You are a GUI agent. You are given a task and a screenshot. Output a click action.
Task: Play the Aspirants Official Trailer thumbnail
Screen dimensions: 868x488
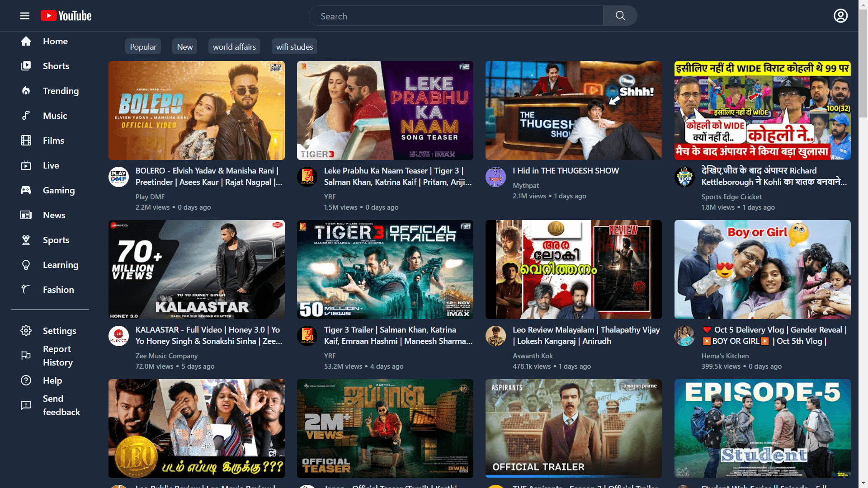point(574,428)
